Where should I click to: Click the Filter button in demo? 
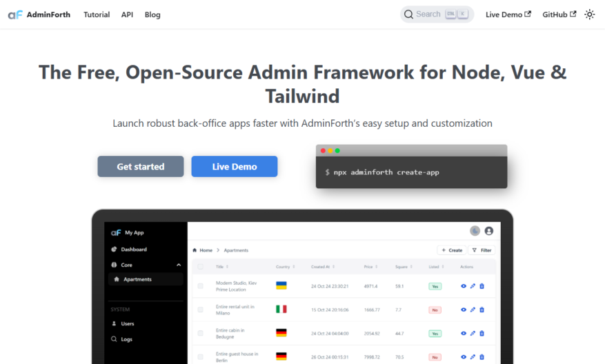click(482, 250)
